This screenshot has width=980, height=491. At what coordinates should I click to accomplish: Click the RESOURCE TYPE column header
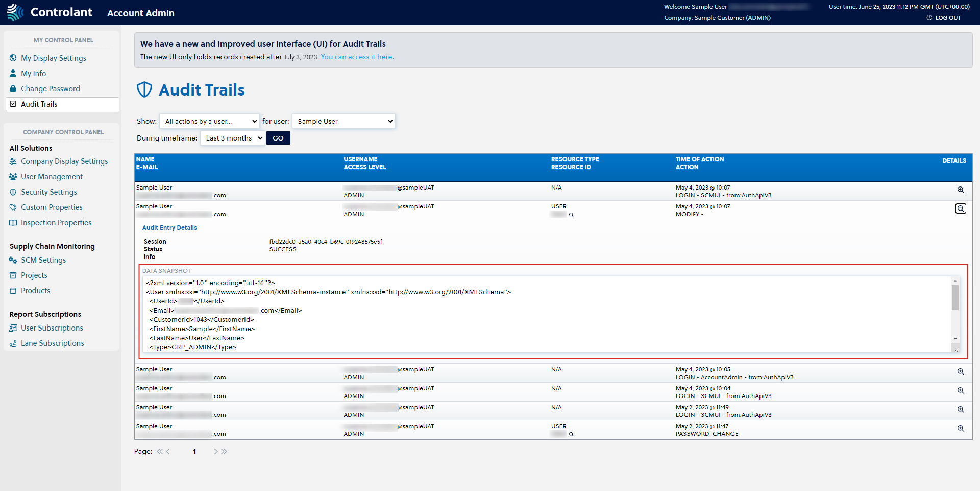[575, 159]
